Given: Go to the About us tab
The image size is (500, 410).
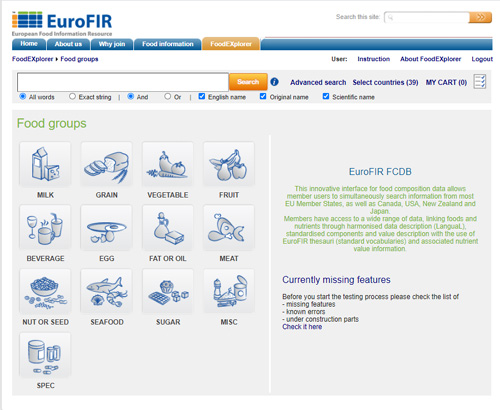Looking at the screenshot, I should 68,44.
